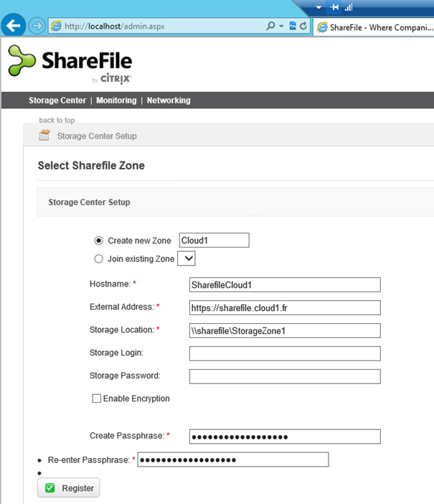The image size is (434, 504).
Task: Open the session bar dropdown arrow
Action: point(319,7)
